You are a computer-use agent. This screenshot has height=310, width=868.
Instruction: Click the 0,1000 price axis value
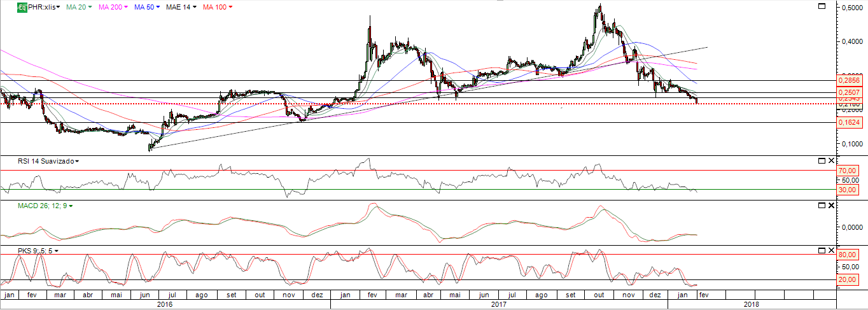click(853, 144)
